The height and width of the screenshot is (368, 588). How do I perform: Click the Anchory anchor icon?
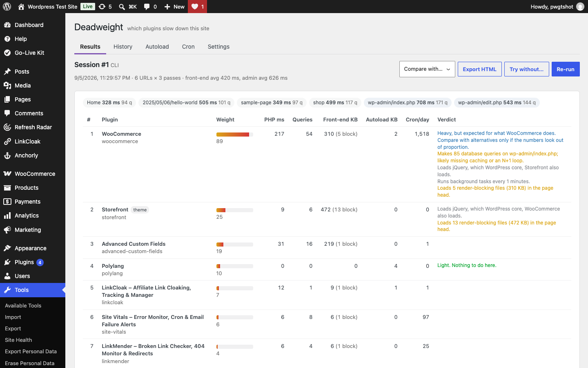pos(7,155)
